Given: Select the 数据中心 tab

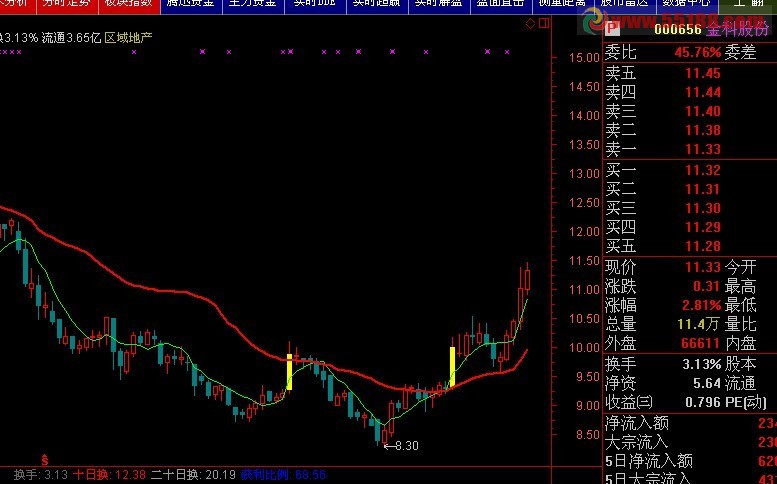Looking at the screenshot, I should pyautogui.click(x=686, y=4).
